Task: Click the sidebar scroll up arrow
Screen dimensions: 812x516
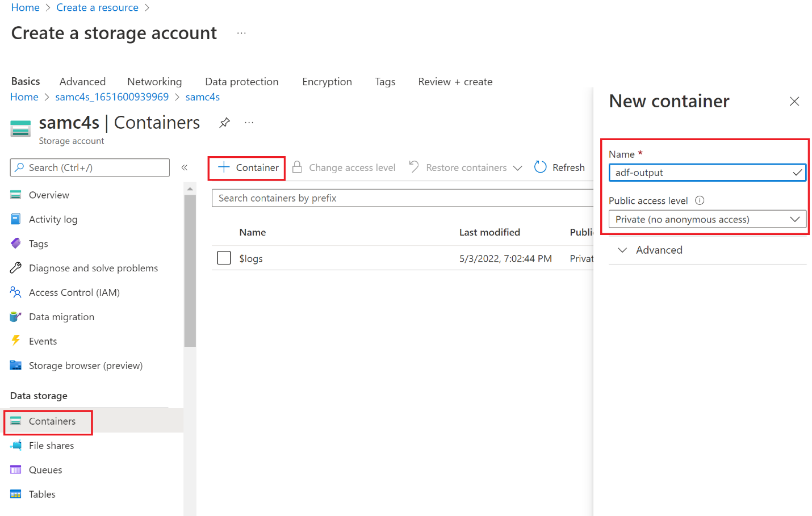Action: (x=190, y=188)
